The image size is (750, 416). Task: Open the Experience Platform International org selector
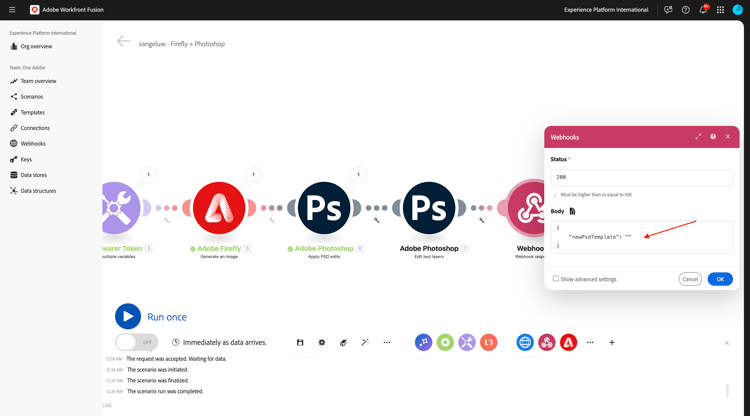tap(606, 10)
